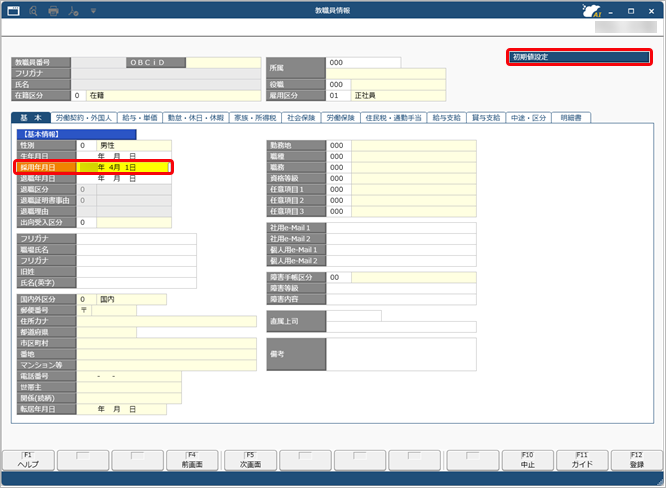Select the 家族・所得税 tab

tap(254, 118)
